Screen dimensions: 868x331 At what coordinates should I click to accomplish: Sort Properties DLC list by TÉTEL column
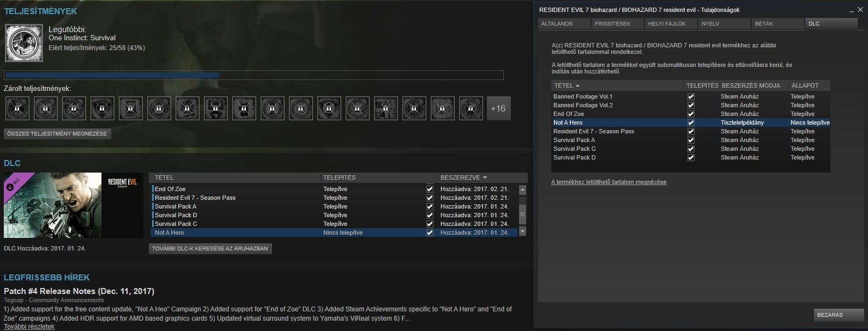pos(617,85)
